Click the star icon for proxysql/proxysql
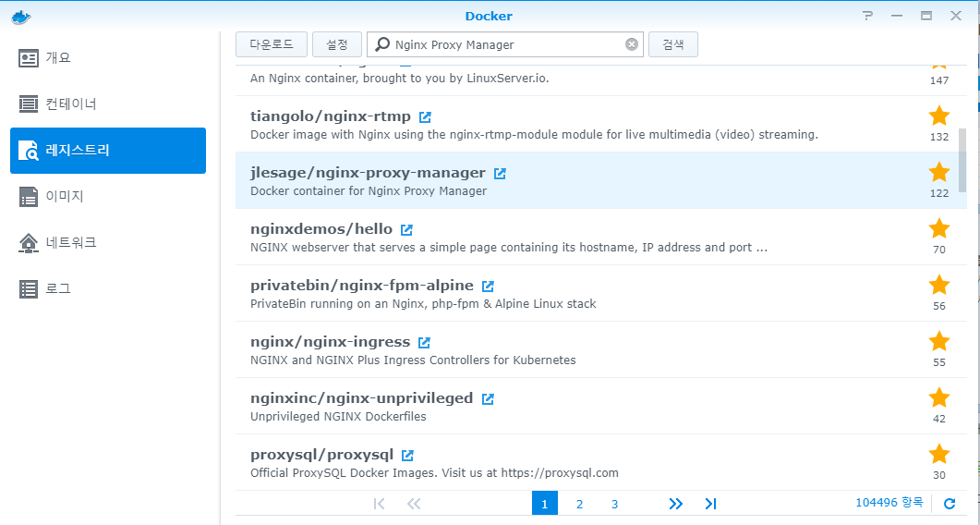 [938, 454]
